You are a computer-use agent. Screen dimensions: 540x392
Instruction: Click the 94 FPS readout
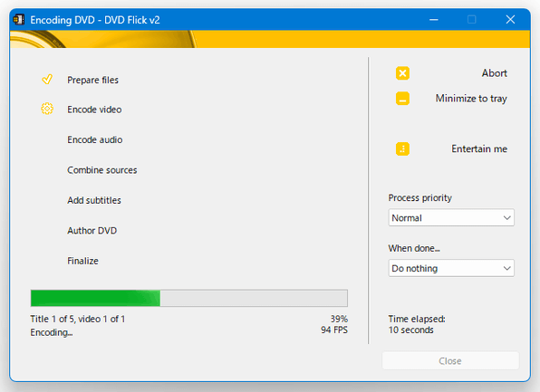334,330
